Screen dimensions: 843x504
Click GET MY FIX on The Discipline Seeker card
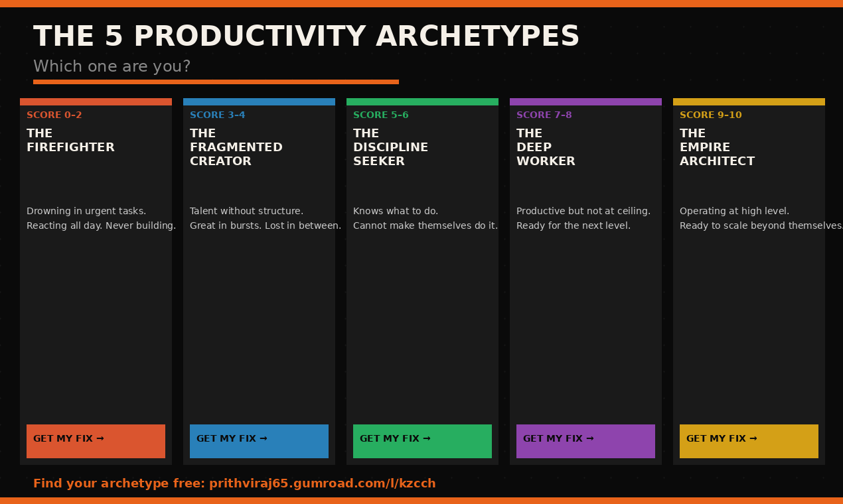422,441
